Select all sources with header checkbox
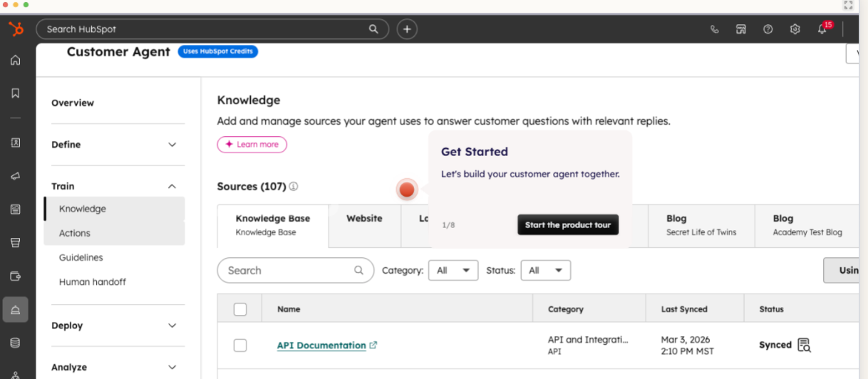 240,309
